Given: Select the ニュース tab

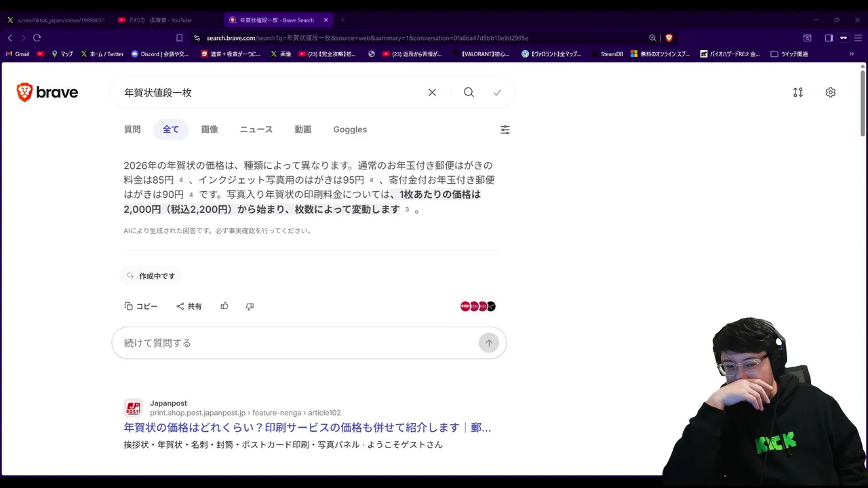Looking at the screenshot, I should pos(256,129).
